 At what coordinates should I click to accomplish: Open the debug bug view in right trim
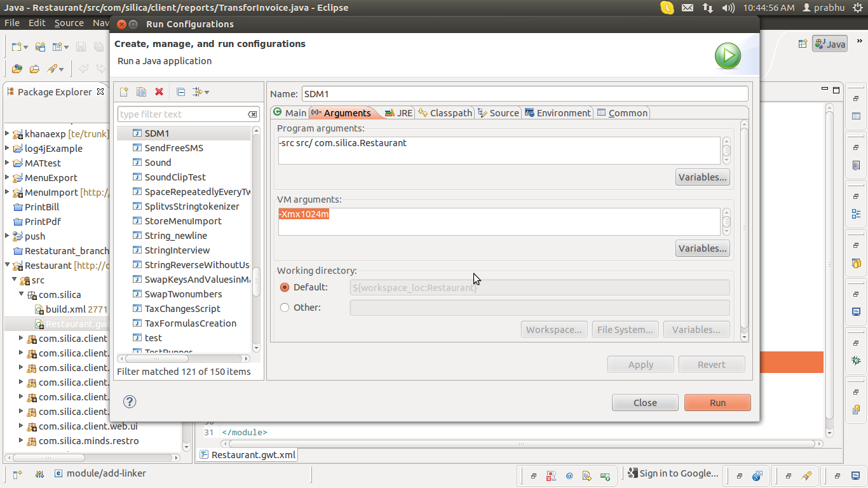pos(857,360)
